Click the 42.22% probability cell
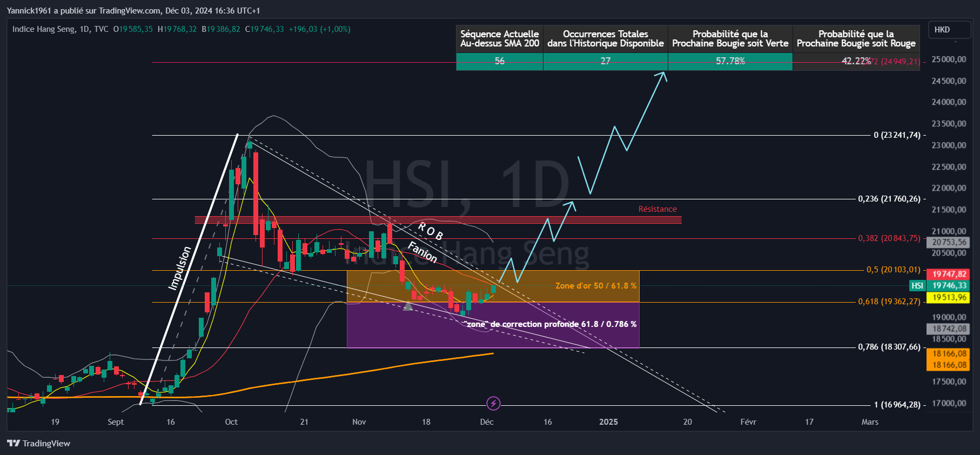The height and width of the screenshot is (455, 980). point(856,61)
